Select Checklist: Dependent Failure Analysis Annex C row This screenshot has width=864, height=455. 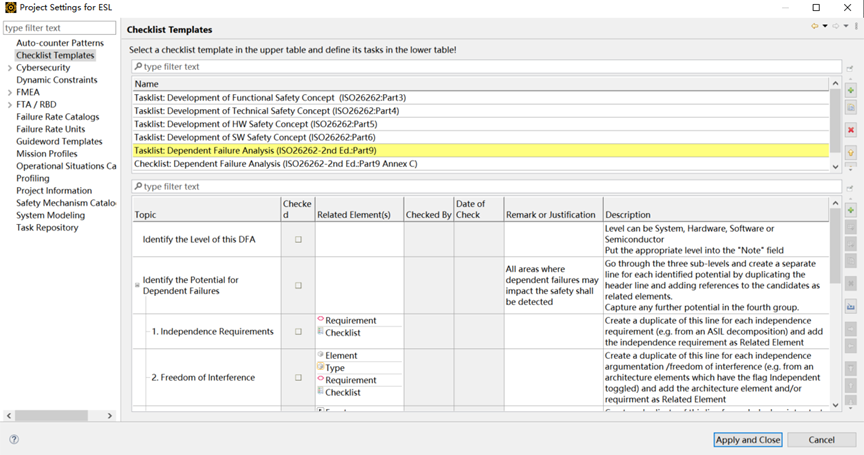click(480, 164)
